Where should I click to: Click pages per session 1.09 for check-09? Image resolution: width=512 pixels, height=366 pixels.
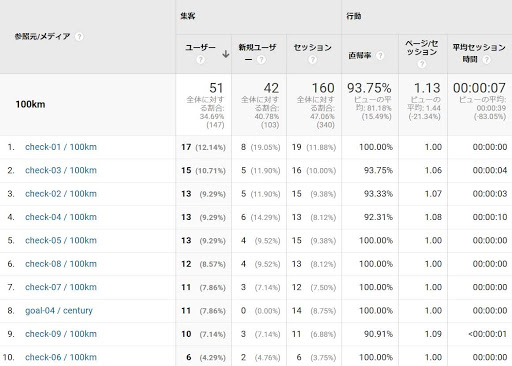(x=433, y=334)
